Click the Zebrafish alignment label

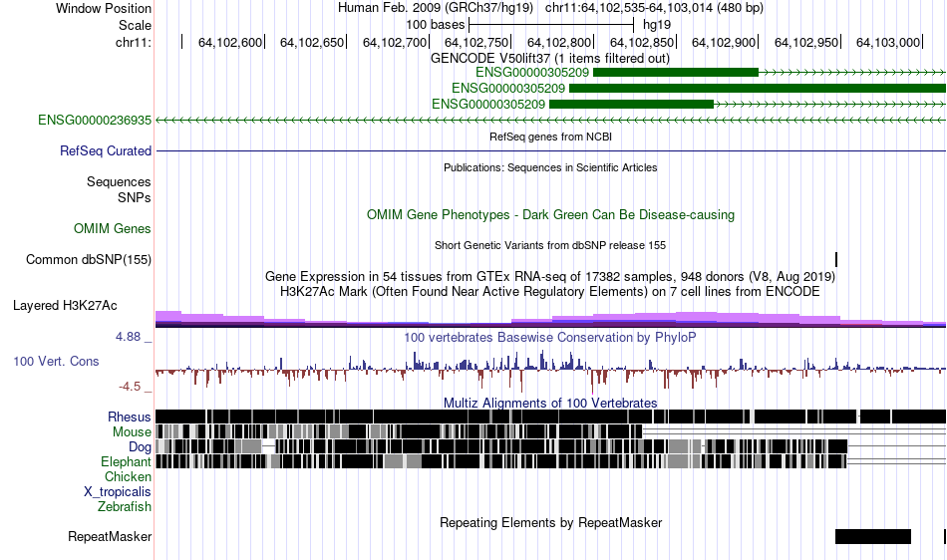tap(125, 506)
